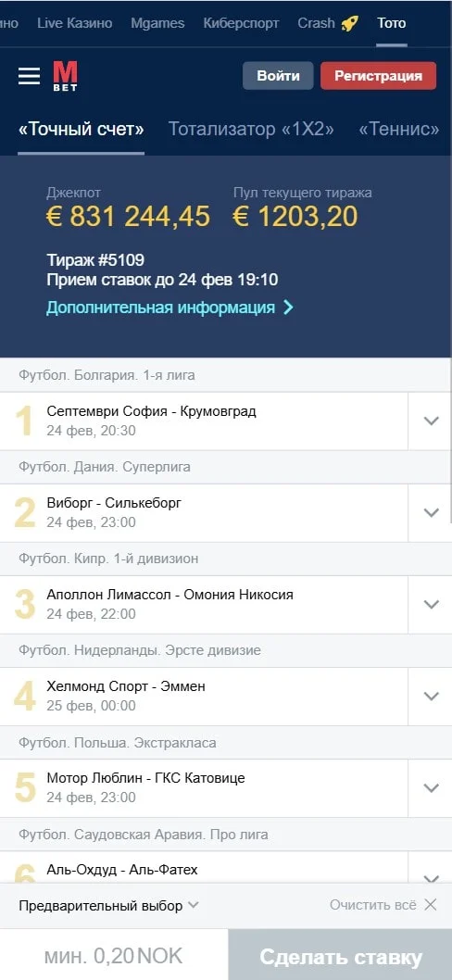Expand Аполлон Лимассол - Омония Никосия match
The height and width of the screenshot is (980, 452).
click(431, 605)
